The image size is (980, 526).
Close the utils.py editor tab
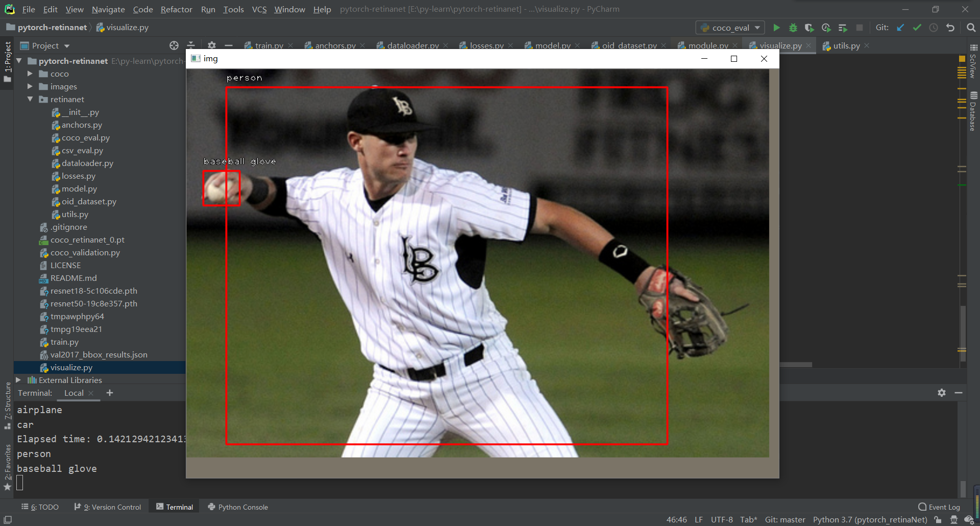pos(867,45)
